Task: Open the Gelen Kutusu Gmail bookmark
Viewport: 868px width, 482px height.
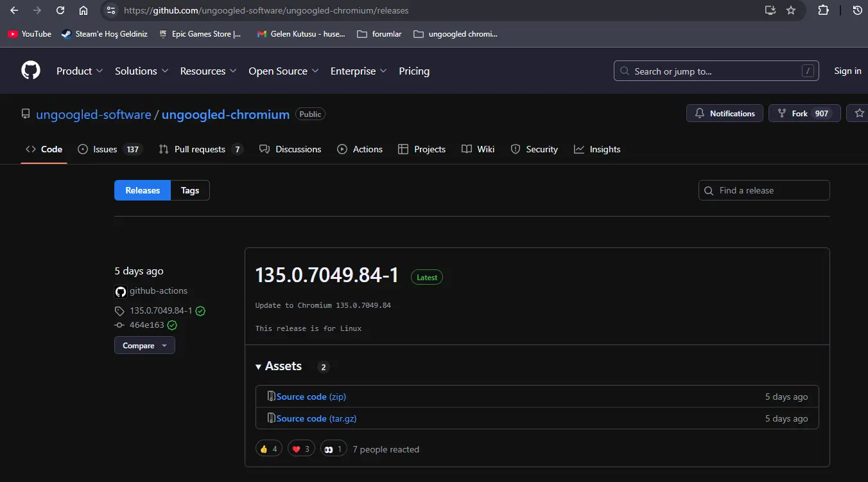Action: (301, 34)
